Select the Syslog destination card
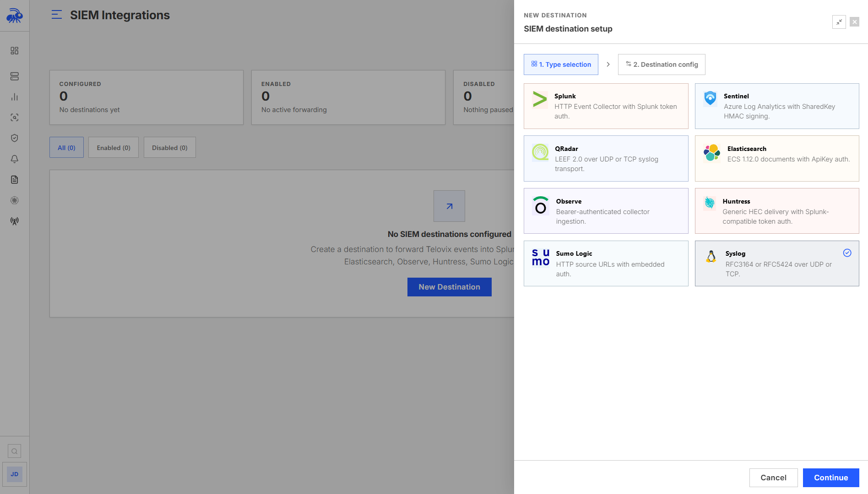Screen dimensions: 868x494 777,263
